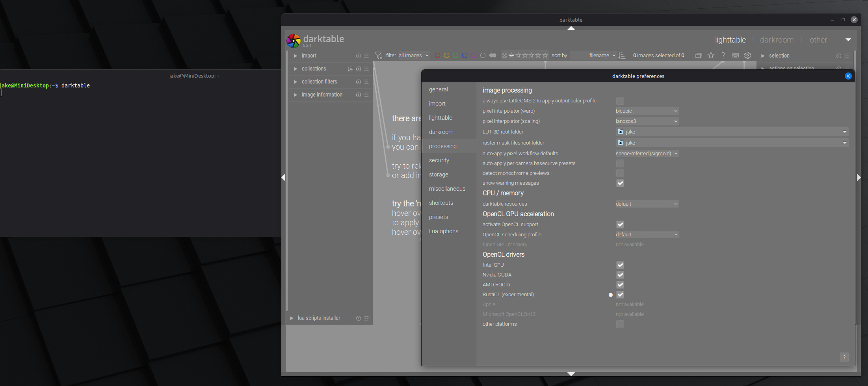Open auto-apply pixel workflow defaults dropdown
The height and width of the screenshot is (386, 868).
click(647, 154)
